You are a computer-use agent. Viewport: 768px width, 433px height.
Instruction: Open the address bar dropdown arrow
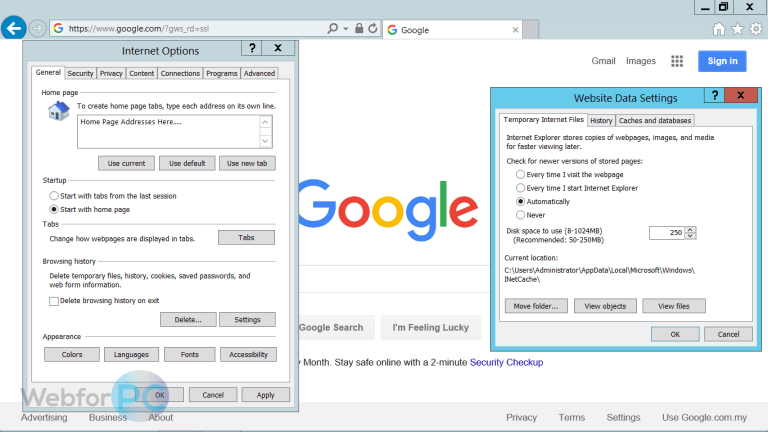(x=346, y=29)
